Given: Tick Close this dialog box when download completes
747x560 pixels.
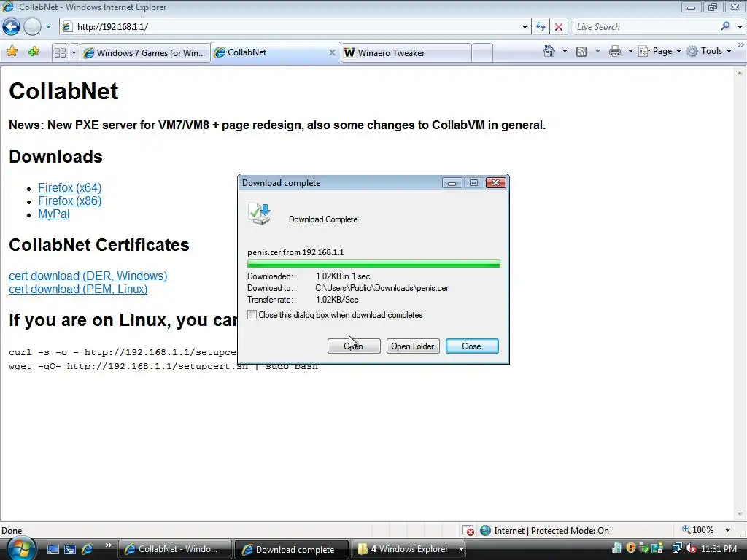Looking at the screenshot, I should pos(252,315).
